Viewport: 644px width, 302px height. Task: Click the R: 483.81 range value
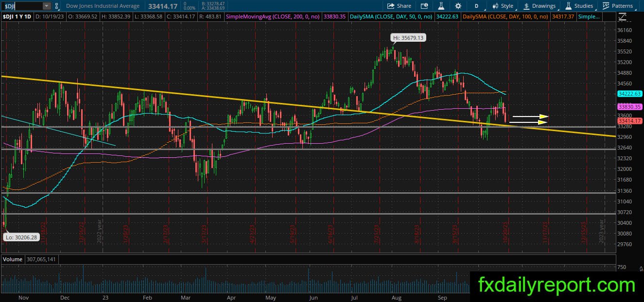pos(210,17)
